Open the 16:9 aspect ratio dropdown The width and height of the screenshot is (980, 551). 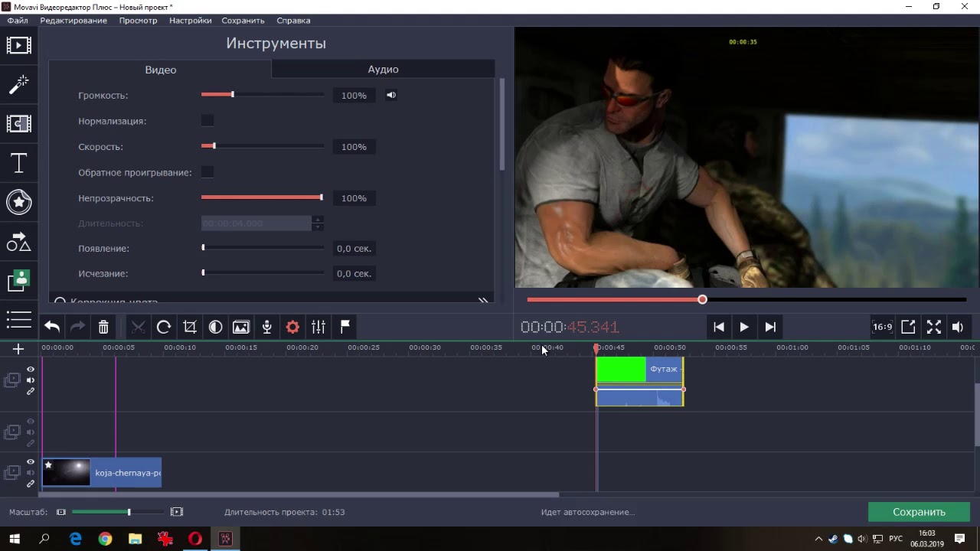pos(882,327)
